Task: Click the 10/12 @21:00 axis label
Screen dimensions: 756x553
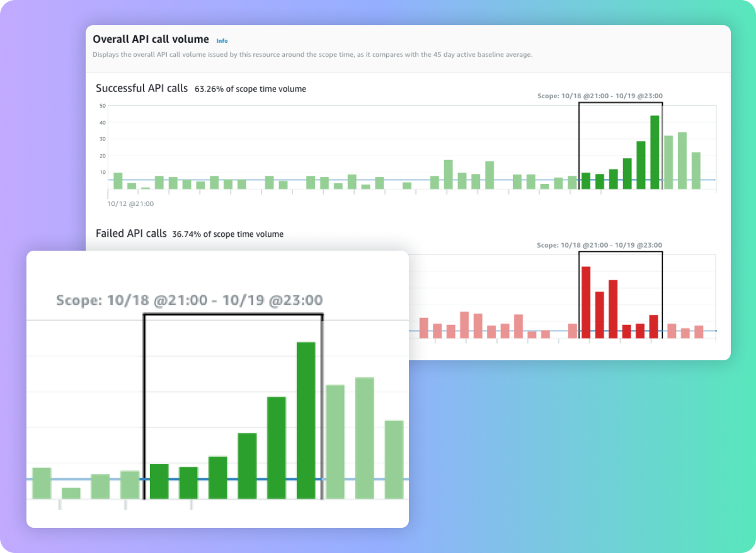Action: pyautogui.click(x=131, y=203)
